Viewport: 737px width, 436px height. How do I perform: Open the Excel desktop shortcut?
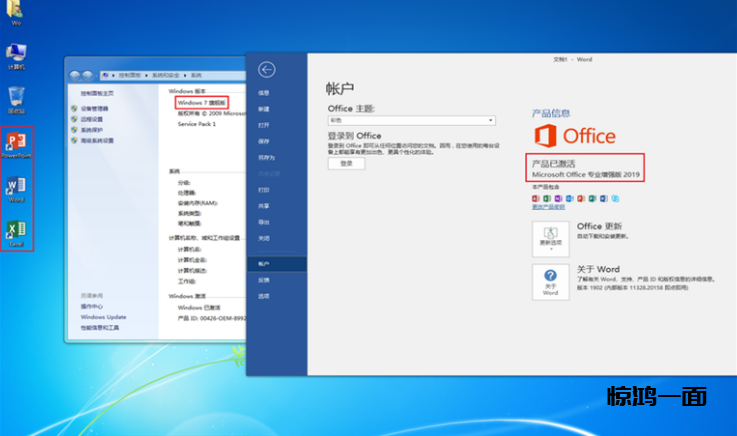point(16,232)
